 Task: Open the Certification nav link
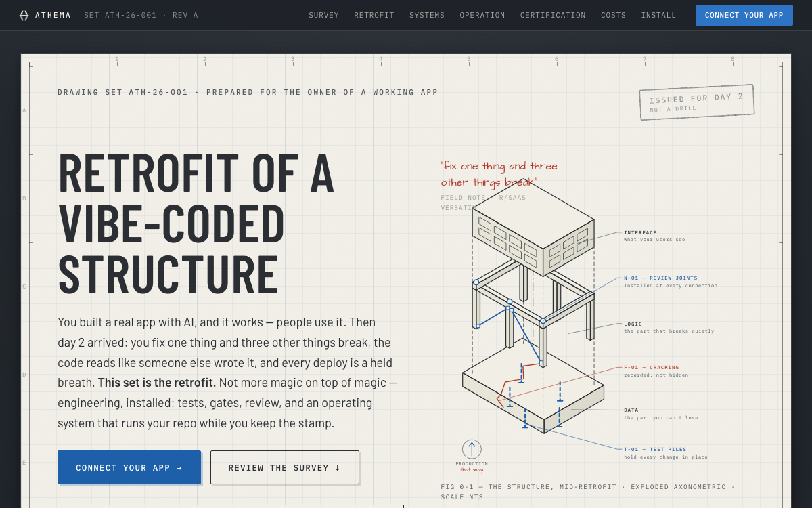[553, 15]
